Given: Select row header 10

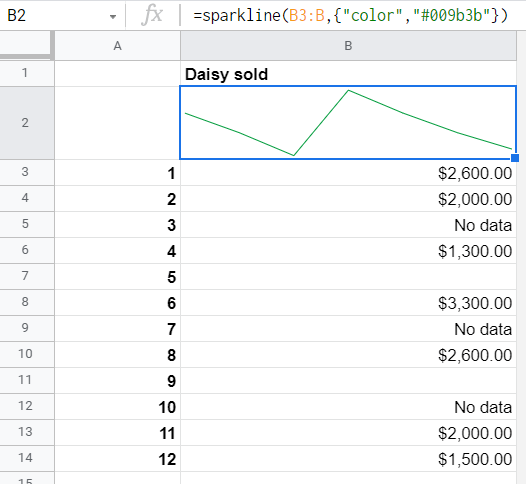Looking at the screenshot, I should click(27, 355).
